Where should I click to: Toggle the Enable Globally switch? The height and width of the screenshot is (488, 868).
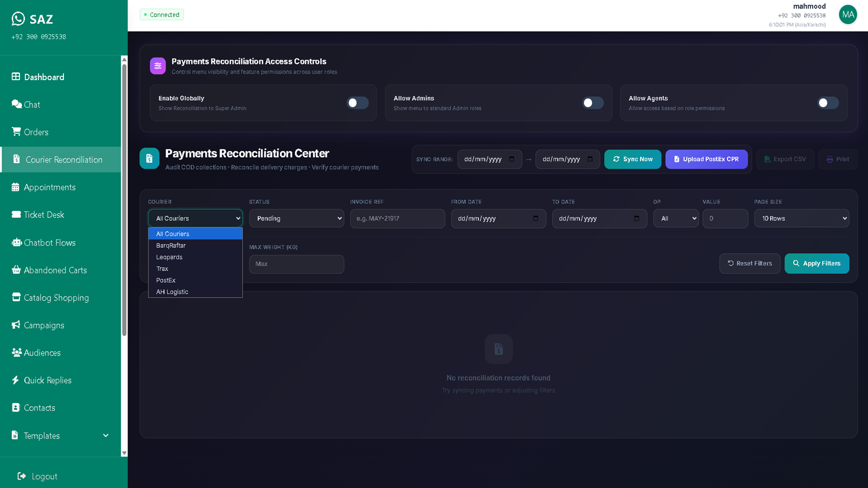tap(358, 102)
